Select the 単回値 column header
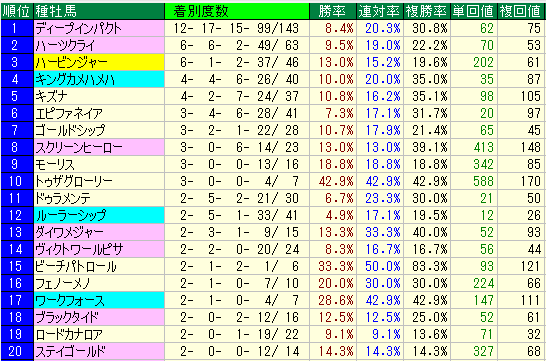The height and width of the screenshot is (361, 546). (x=474, y=11)
